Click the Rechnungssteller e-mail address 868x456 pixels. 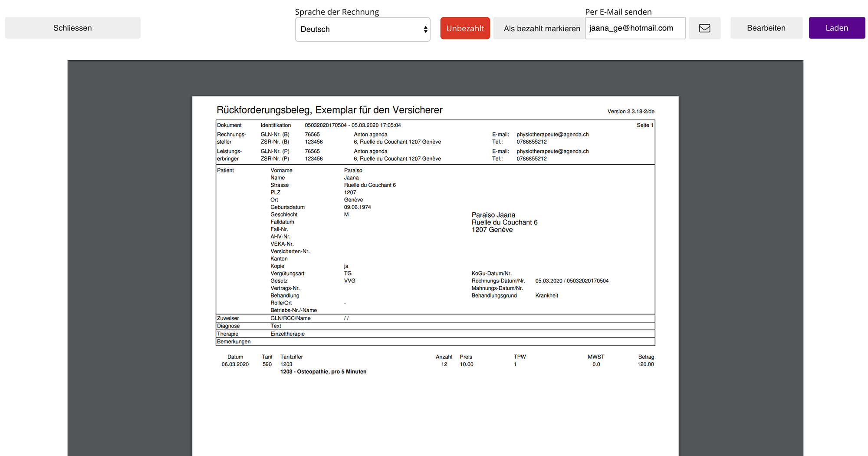552,135
